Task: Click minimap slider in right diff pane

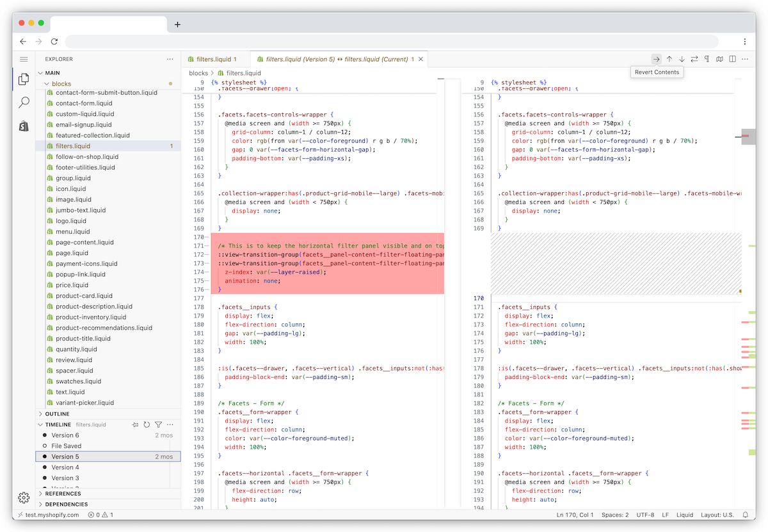Action: [x=748, y=136]
